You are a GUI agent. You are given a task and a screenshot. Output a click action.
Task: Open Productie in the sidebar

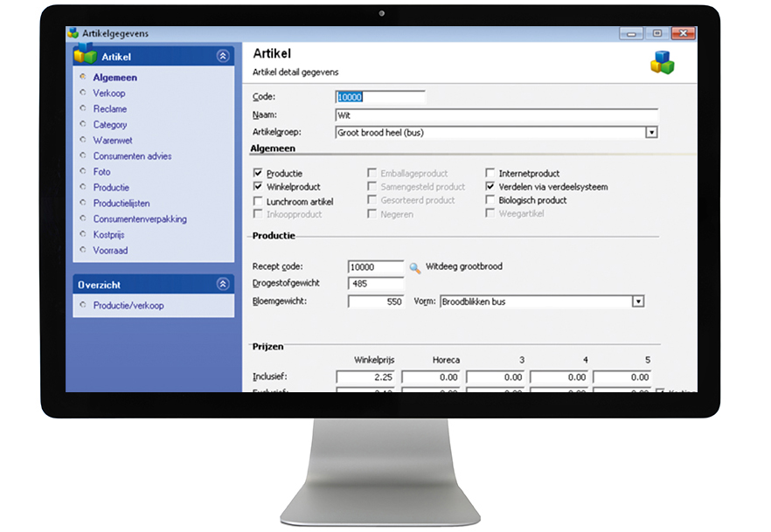(111, 188)
